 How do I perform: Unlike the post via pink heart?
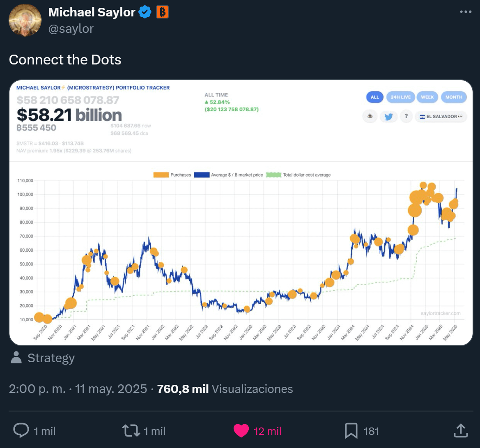[x=241, y=430]
